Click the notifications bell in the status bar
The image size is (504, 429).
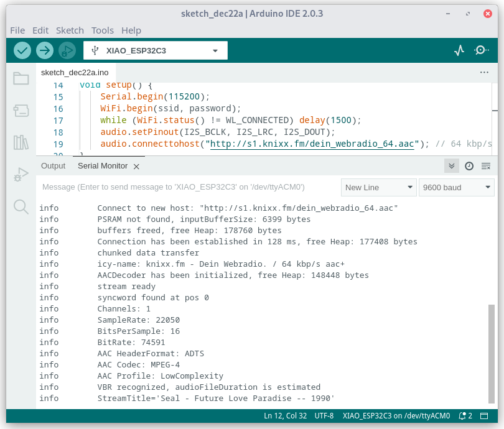click(463, 415)
